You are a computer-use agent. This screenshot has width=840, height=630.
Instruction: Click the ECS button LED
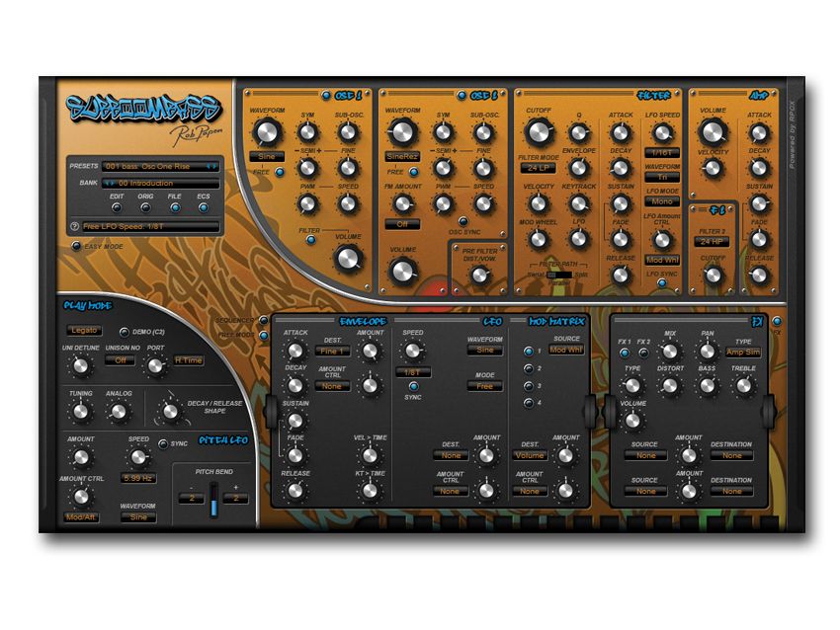204,207
